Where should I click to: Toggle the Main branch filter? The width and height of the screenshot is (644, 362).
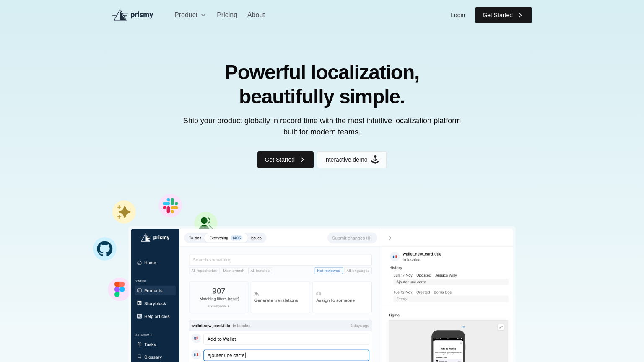[234, 271]
